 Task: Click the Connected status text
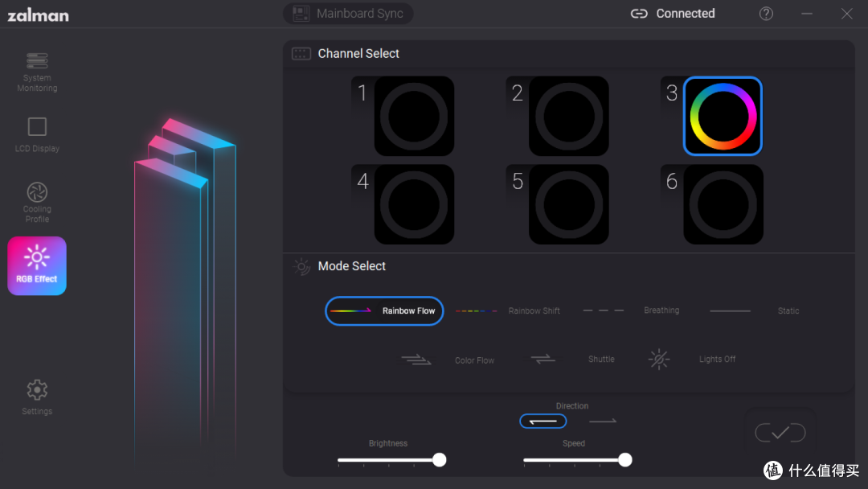pos(686,14)
